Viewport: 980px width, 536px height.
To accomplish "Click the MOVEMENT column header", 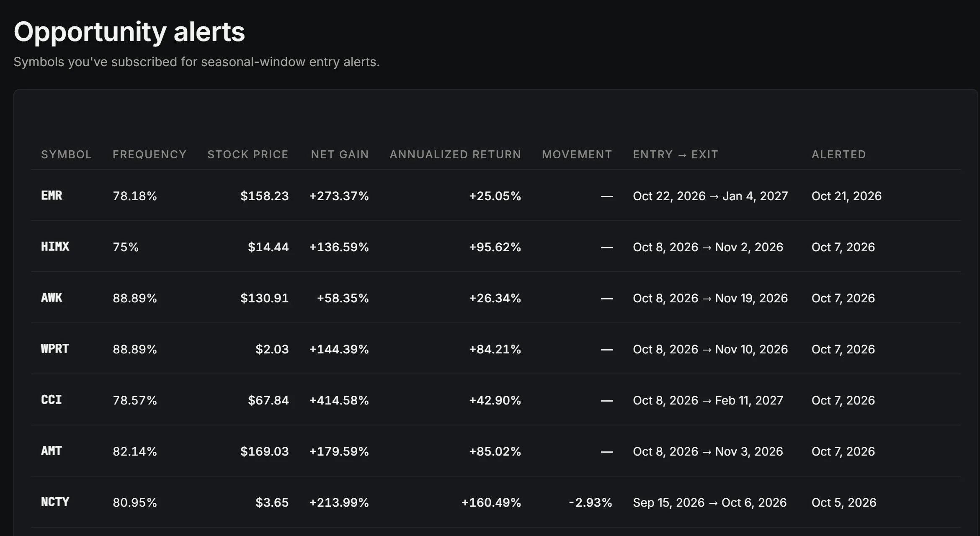I will click(x=577, y=155).
